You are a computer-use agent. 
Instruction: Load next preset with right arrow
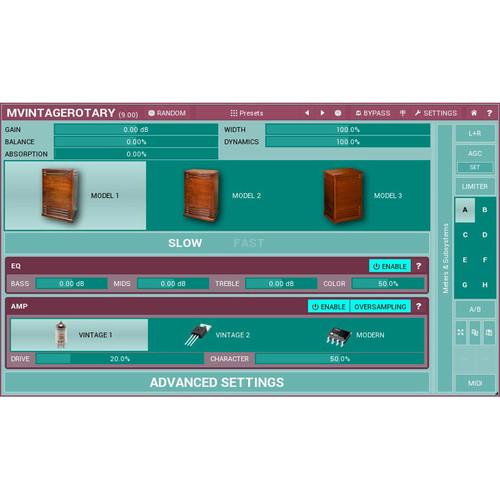tap(322, 113)
